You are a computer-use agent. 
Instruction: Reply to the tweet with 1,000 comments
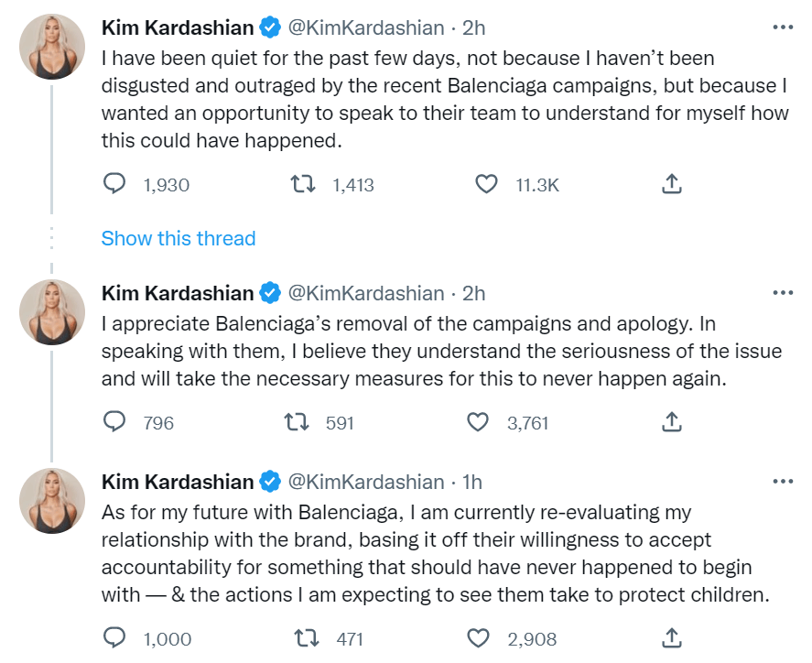114,637
